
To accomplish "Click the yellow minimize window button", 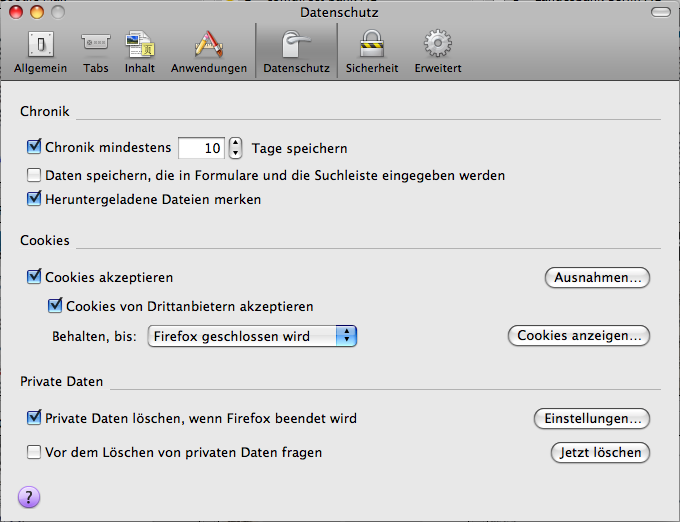I will 37,12.
